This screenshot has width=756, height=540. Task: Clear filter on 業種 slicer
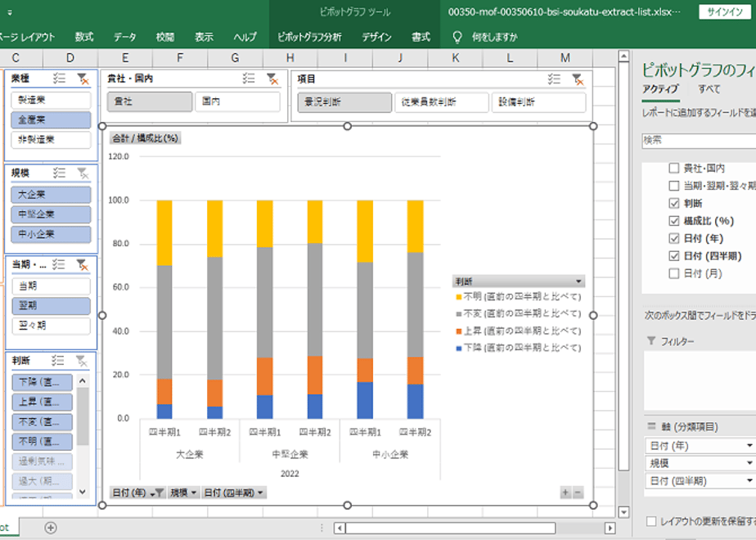tap(83, 79)
